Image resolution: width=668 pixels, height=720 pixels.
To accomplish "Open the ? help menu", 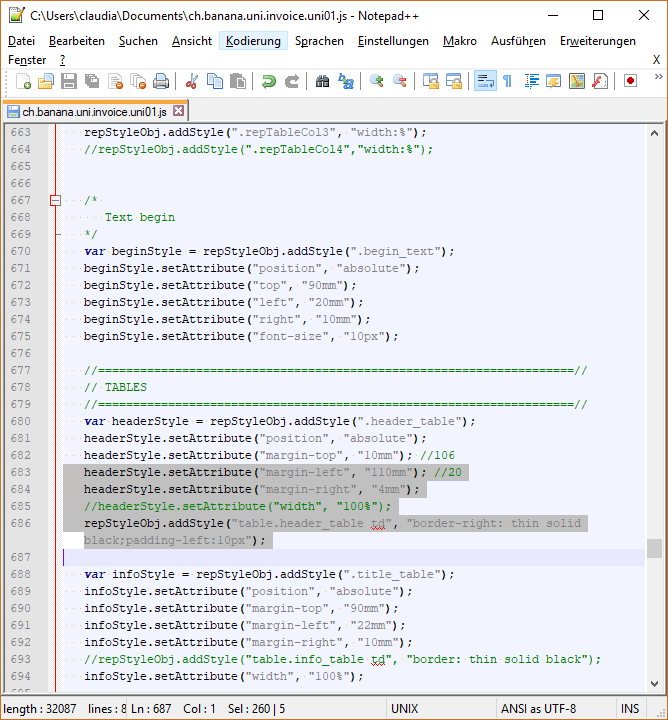I will [x=62, y=60].
